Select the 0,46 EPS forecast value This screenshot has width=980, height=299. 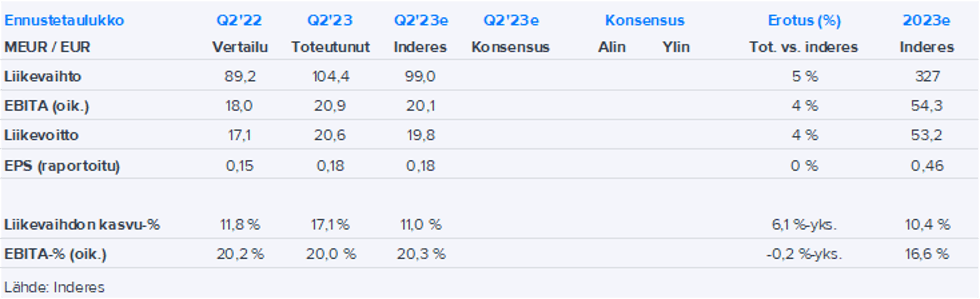pos(927,166)
